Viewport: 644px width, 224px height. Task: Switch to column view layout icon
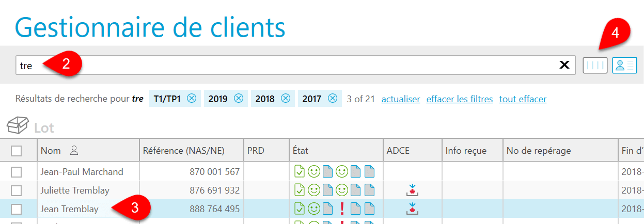(x=595, y=65)
